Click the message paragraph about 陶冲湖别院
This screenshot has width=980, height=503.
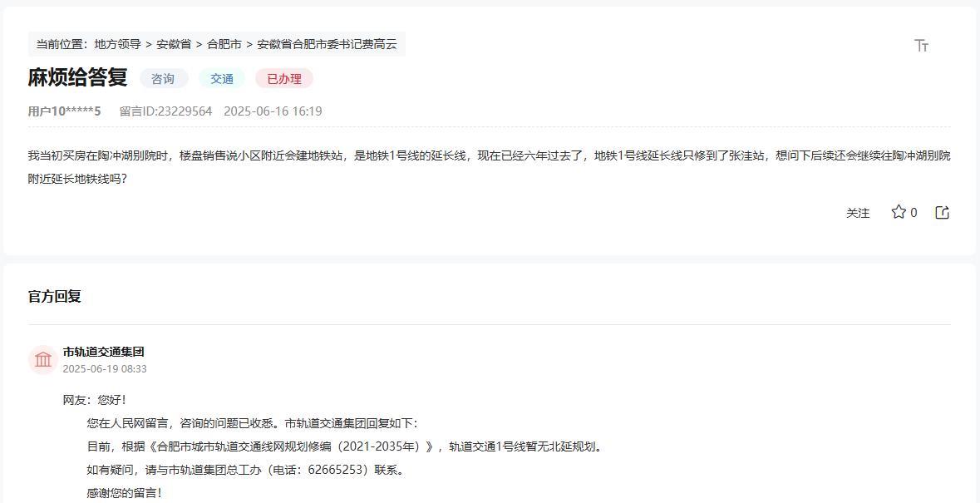pyautogui.click(x=490, y=167)
